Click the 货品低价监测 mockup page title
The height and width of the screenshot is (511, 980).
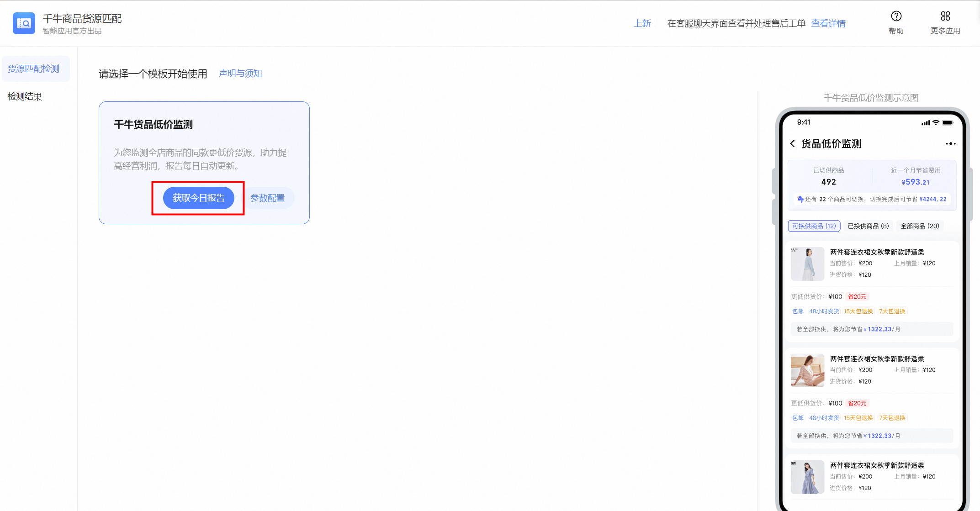(831, 143)
